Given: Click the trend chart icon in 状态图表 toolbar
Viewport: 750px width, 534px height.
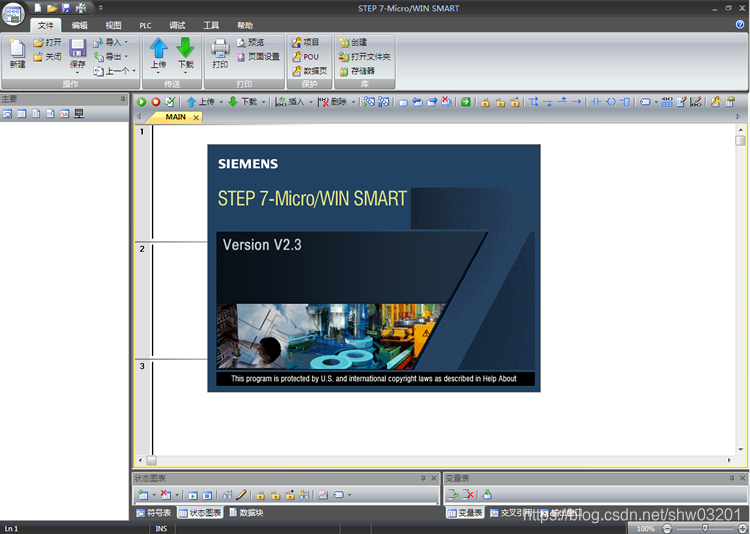Looking at the screenshot, I should coord(323,495).
